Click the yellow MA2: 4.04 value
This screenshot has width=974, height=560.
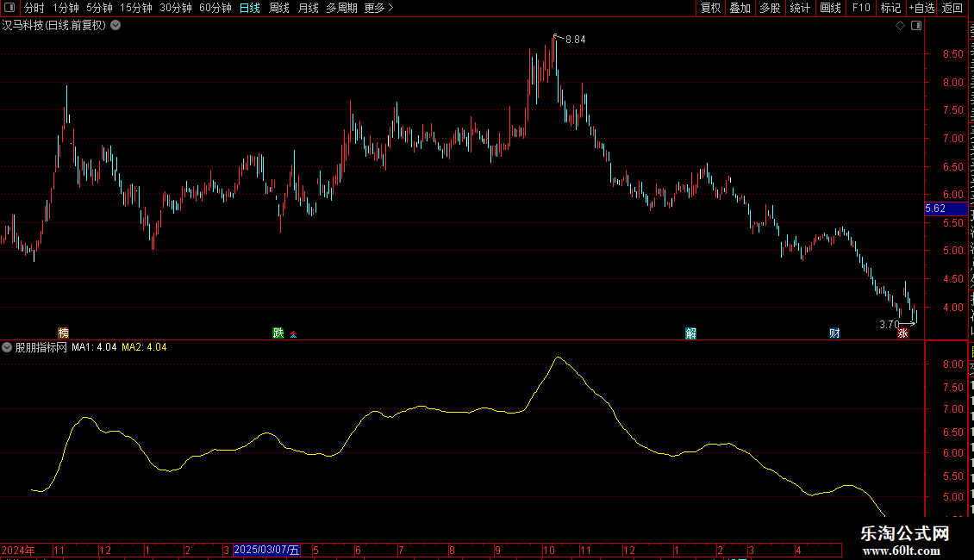click(144, 347)
